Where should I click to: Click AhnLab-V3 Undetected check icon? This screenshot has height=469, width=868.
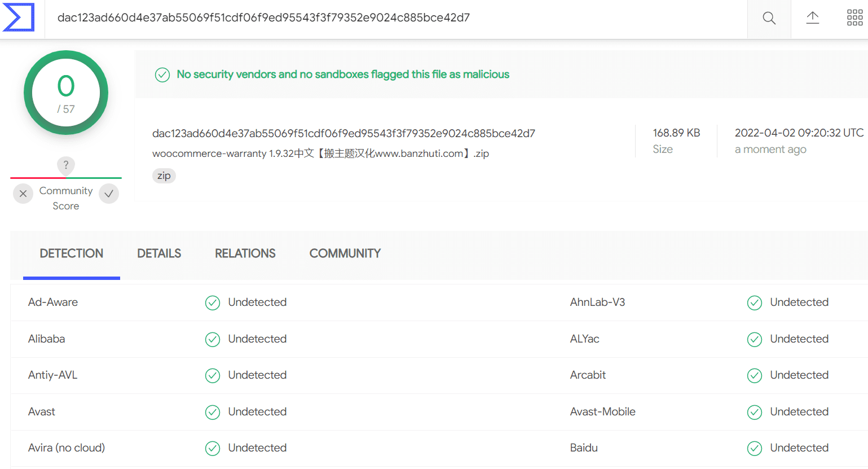point(755,303)
